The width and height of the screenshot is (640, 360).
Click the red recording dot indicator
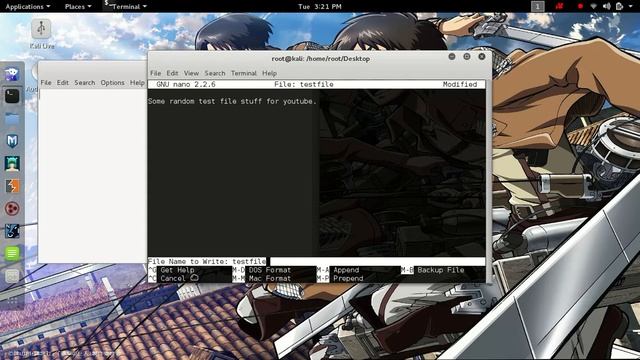(580, 6)
